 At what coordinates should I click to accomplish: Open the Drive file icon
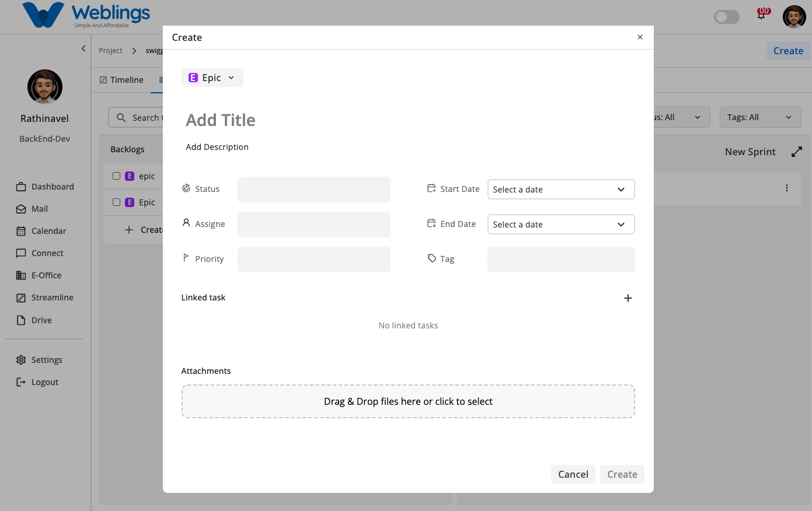click(21, 320)
